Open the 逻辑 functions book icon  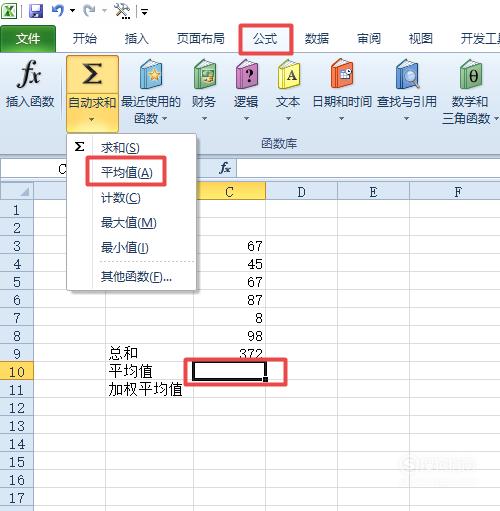point(247,75)
